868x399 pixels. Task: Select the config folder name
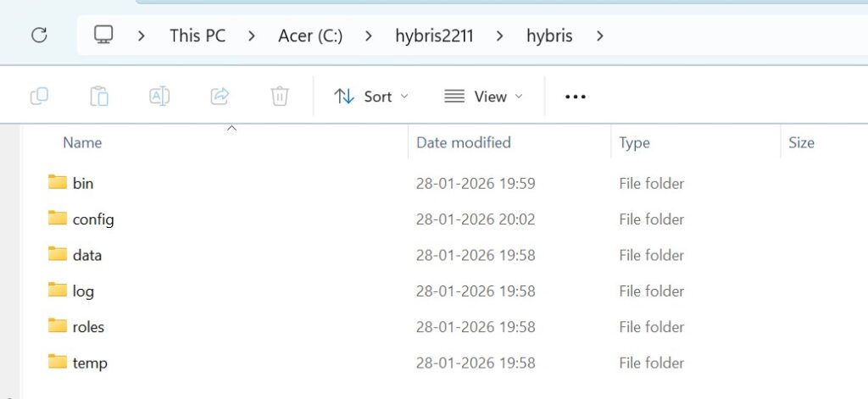click(x=93, y=219)
